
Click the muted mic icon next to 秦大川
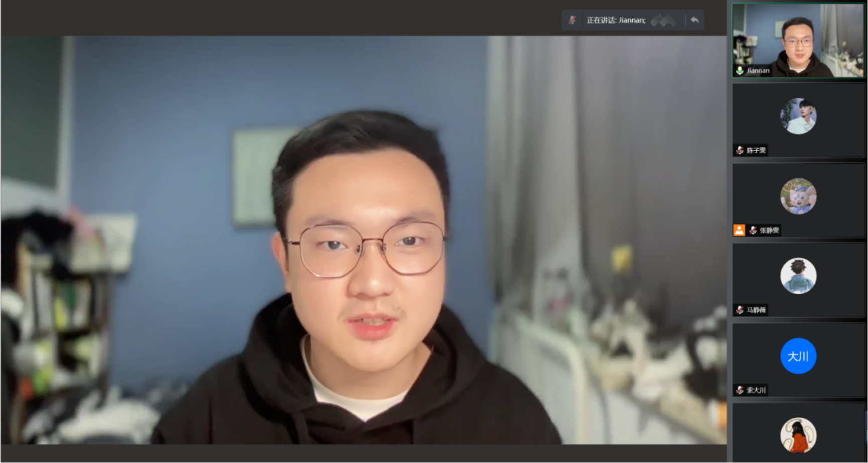[740, 390]
